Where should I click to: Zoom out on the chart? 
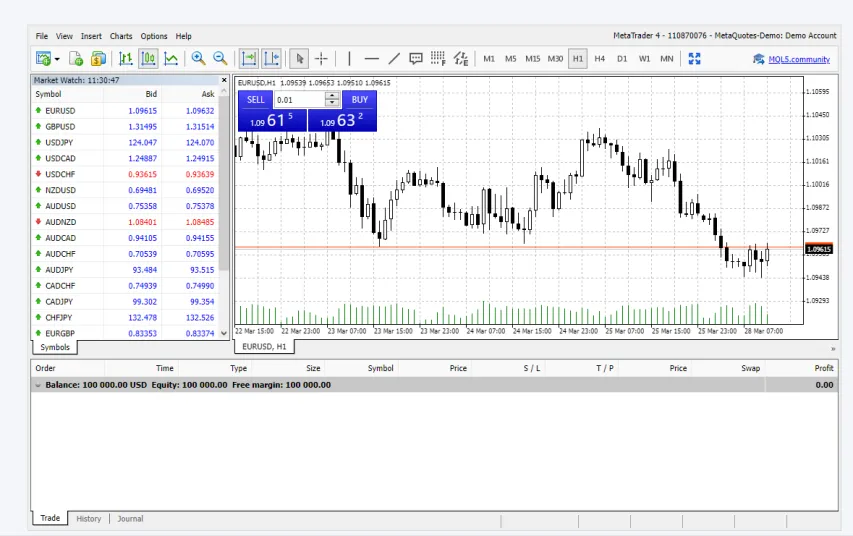pyautogui.click(x=220, y=59)
